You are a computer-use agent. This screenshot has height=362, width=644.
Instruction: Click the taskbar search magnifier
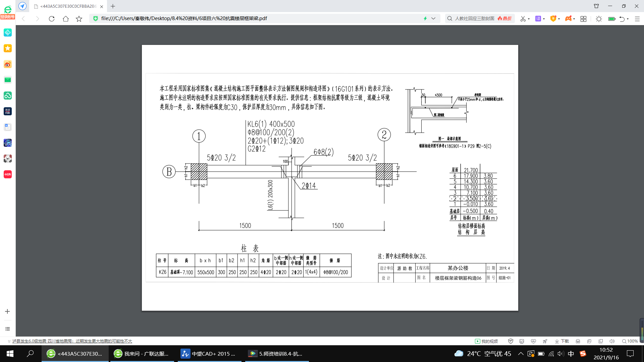pos(30,354)
